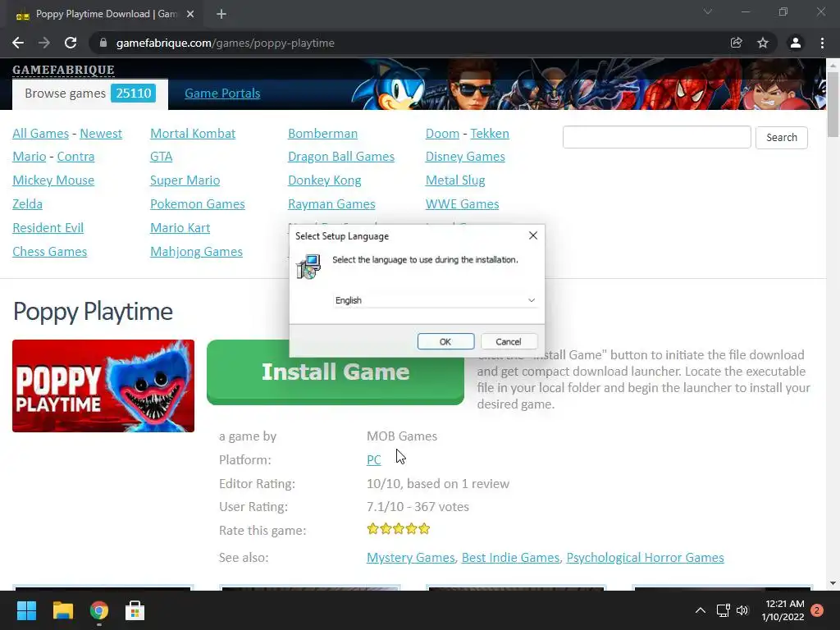
Task: Open the Pokemon Games link
Action: click(x=197, y=204)
